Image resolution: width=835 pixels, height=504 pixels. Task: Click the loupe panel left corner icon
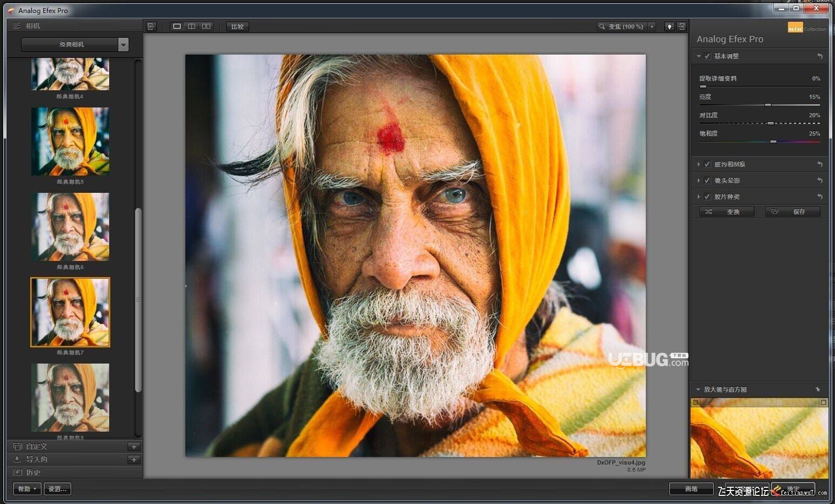(x=696, y=402)
